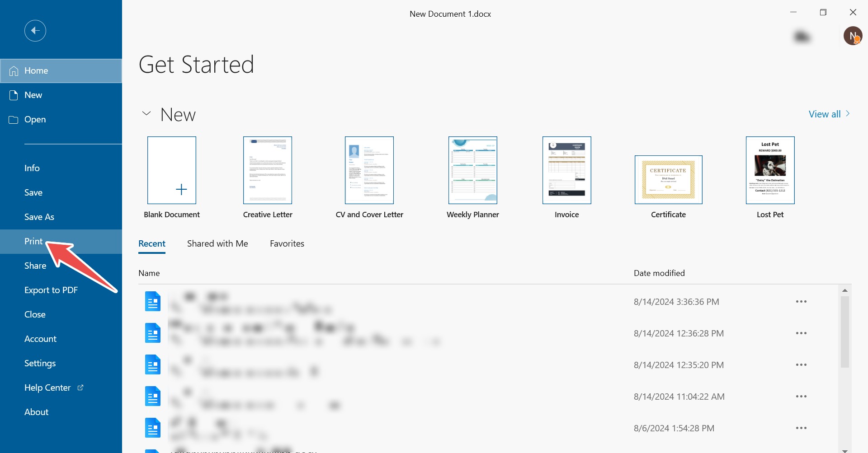Switch to Shared with Me tab

click(217, 243)
